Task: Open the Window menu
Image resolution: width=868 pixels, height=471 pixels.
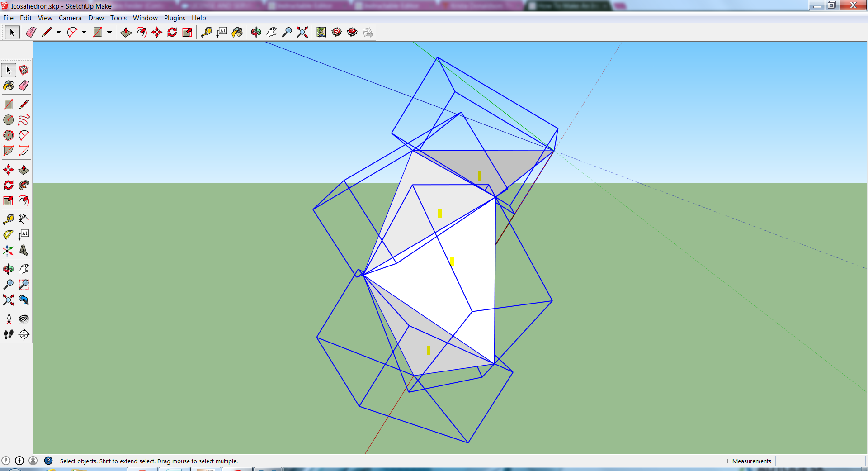Action: [145, 18]
